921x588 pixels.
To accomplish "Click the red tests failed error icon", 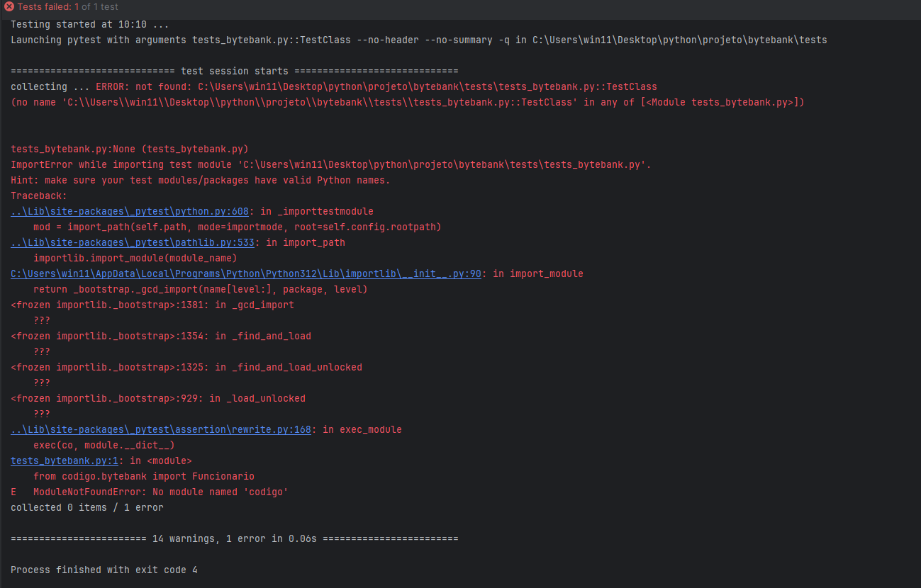I will click(x=9, y=6).
